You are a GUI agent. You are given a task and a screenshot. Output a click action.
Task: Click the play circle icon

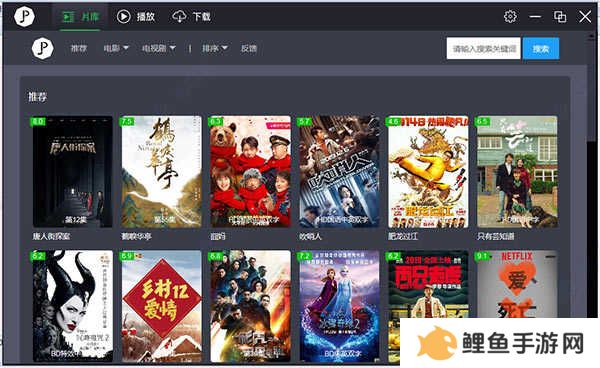coord(124,16)
